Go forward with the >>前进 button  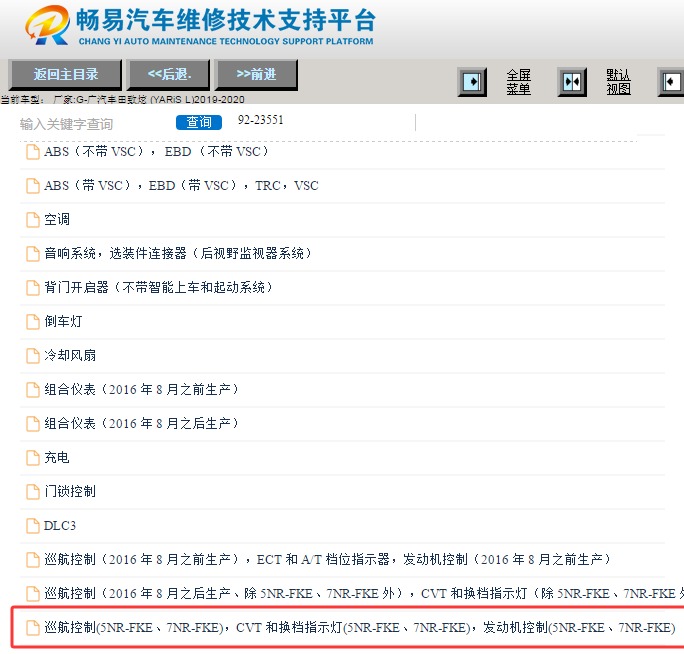tap(257, 75)
